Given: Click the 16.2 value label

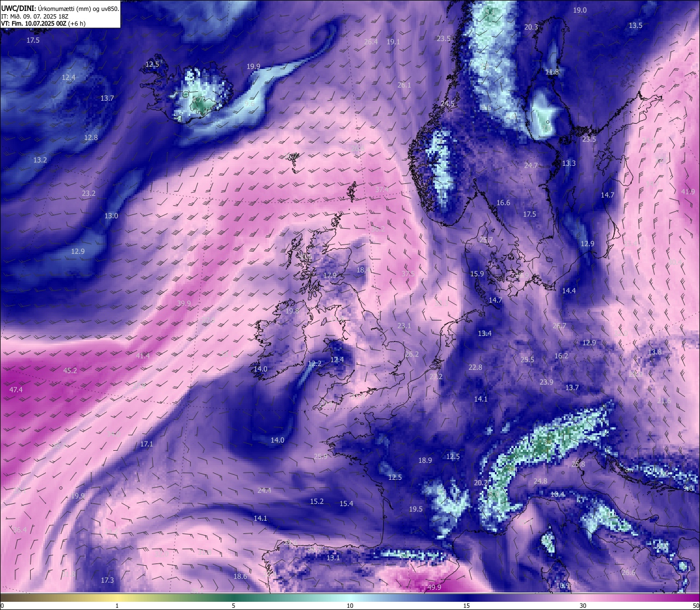Looking at the screenshot, I should pos(561,356).
